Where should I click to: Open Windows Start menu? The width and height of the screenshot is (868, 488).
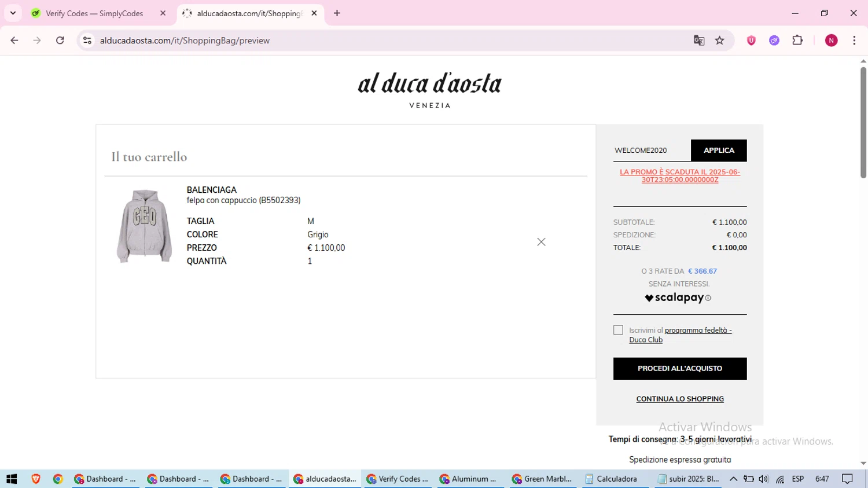[12, 479]
